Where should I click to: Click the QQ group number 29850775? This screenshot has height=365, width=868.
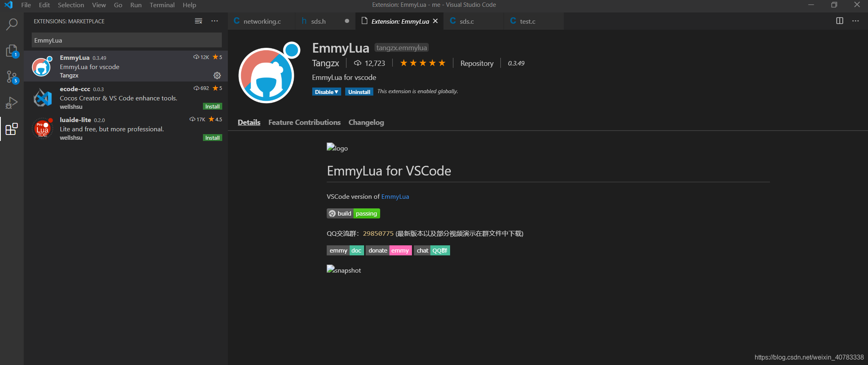coord(378,233)
